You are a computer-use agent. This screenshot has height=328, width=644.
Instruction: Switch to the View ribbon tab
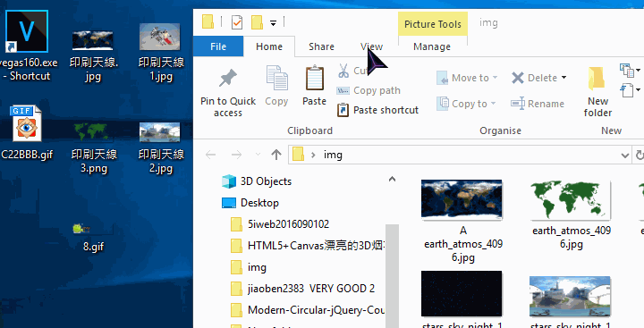371,46
